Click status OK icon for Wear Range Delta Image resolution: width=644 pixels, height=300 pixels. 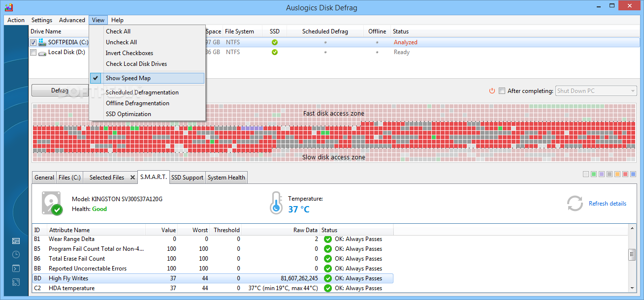(x=328, y=239)
